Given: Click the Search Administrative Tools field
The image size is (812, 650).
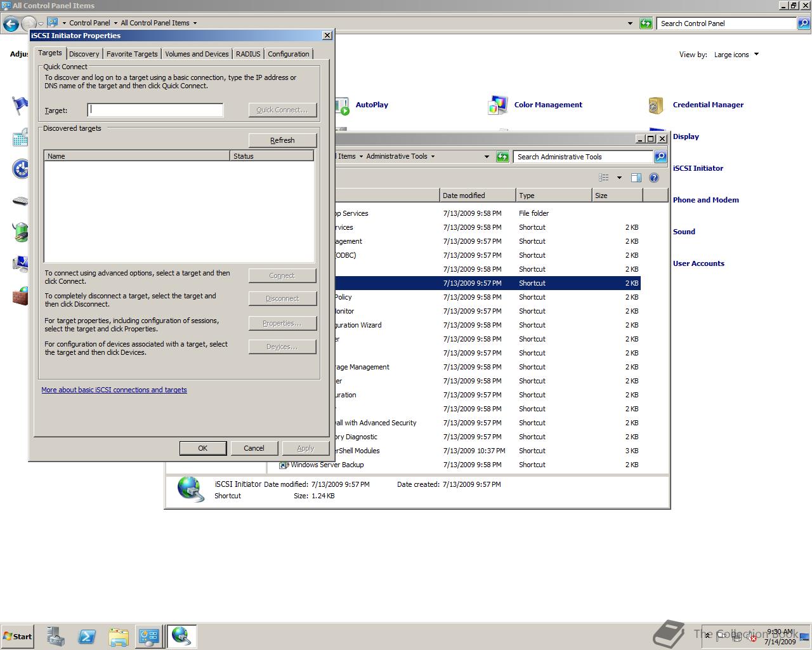Looking at the screenshot, I should point(583,157).
